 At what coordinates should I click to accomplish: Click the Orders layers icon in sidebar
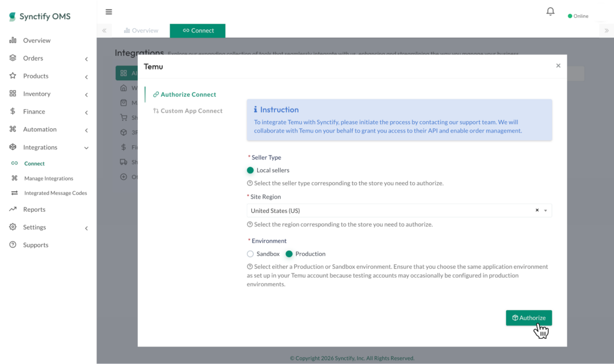pyautogui.click(x=13, y=58)
